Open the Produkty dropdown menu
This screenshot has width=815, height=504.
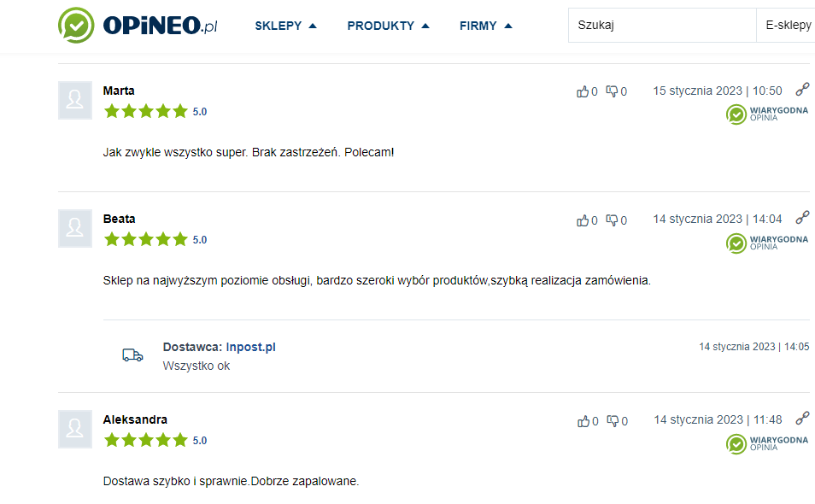pyautogui.click(x=388, y=26)
